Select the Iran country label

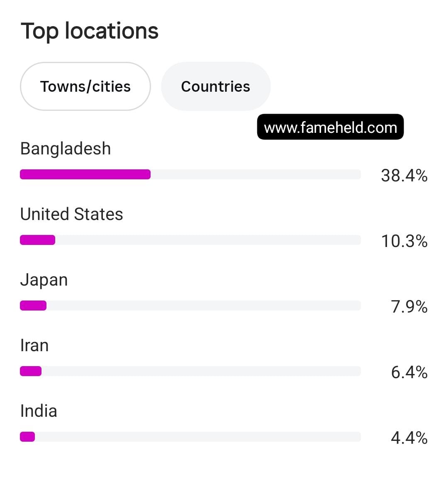(34, 345)
